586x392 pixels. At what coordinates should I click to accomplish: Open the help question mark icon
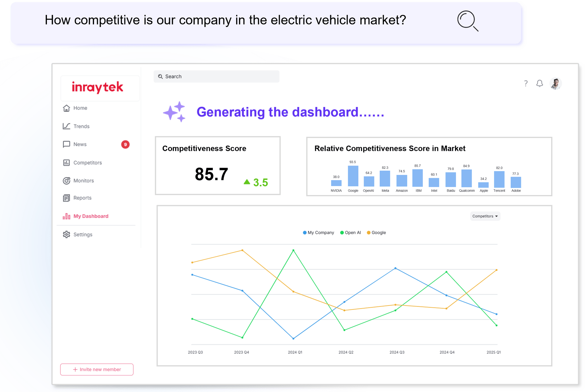pyautogui.click(x=526, y=83)
